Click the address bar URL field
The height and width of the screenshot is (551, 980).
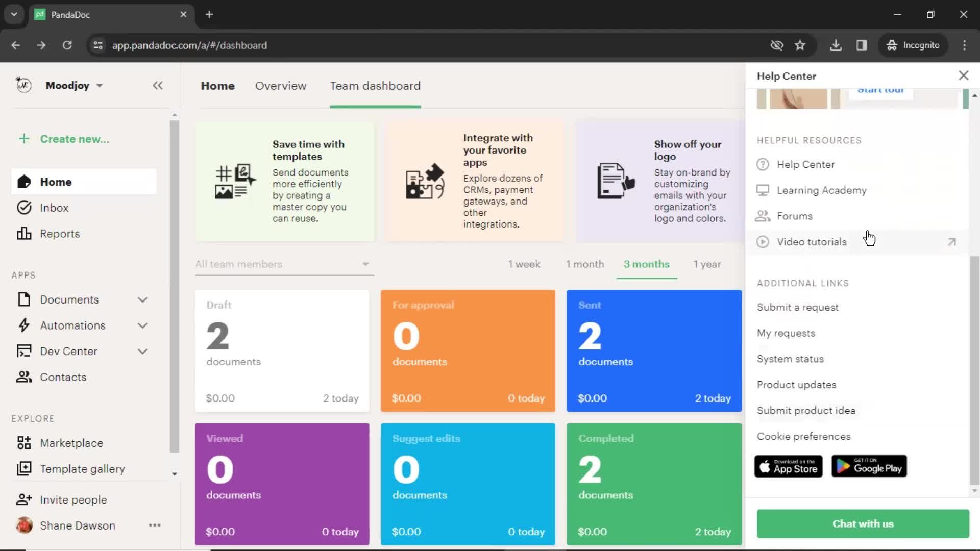tap(434, 45)
